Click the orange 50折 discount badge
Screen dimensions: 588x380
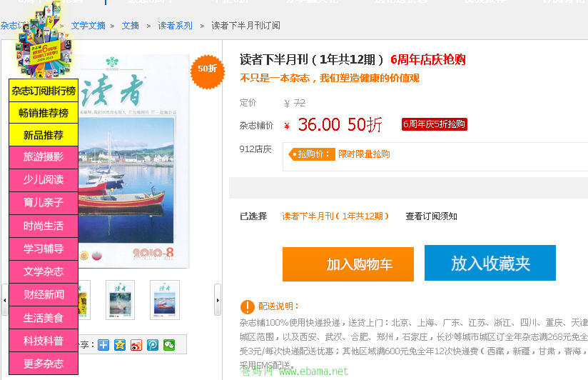(x=208, y=69)
